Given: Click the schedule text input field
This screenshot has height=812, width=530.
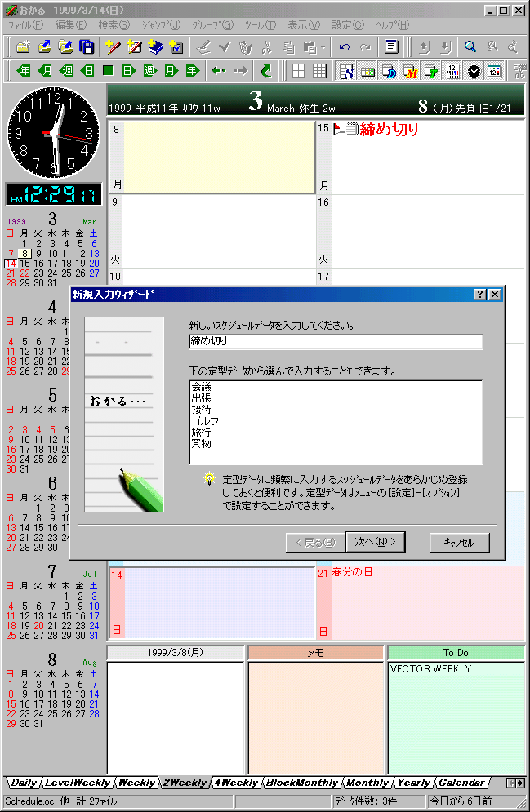Looking at the screenshot, I should point(336,341).
